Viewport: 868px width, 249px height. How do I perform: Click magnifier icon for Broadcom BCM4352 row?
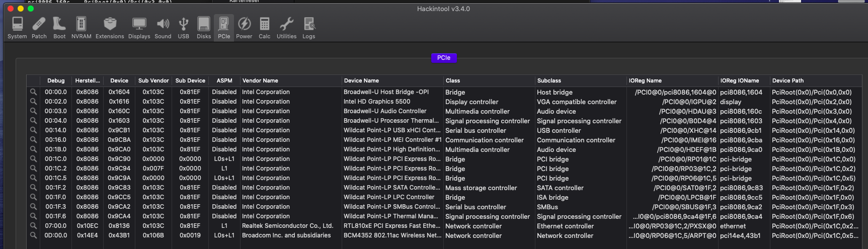[33, 235]
